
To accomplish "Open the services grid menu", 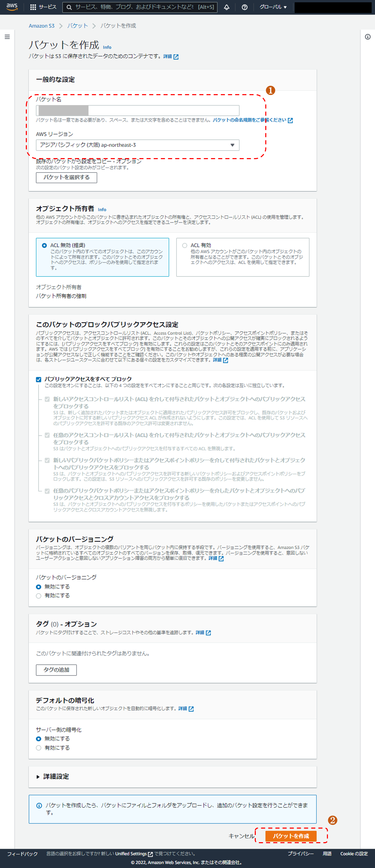I will pos(33,7).
